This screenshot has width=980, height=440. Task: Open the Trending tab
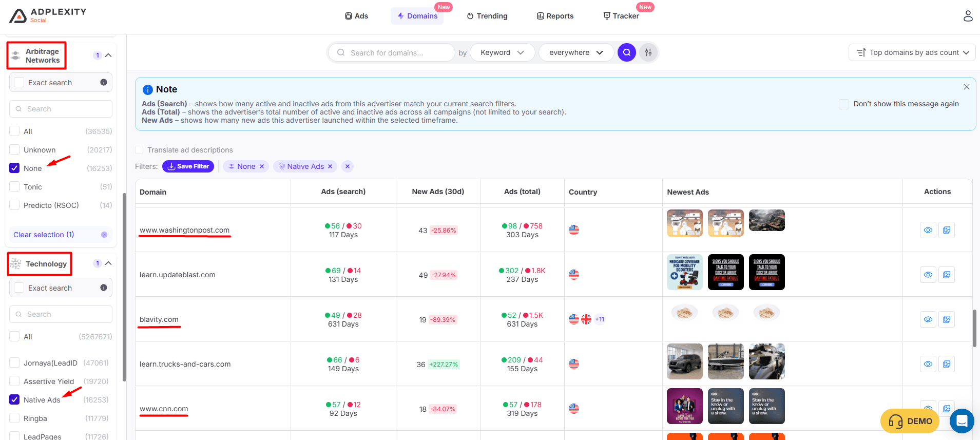pos(487,16)
